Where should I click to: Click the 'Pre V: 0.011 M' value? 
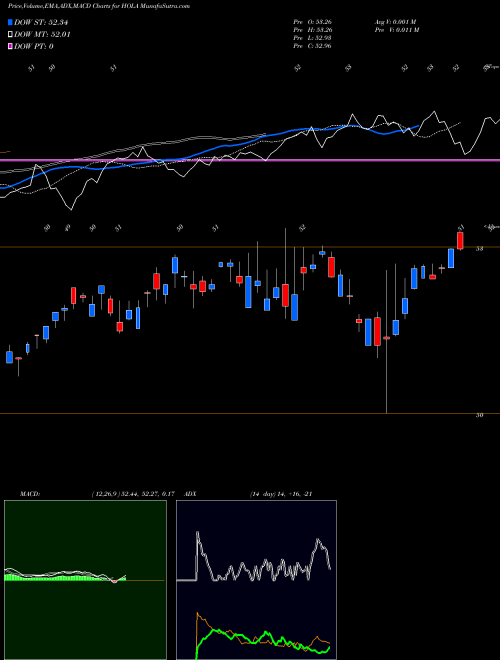(395, 30)
